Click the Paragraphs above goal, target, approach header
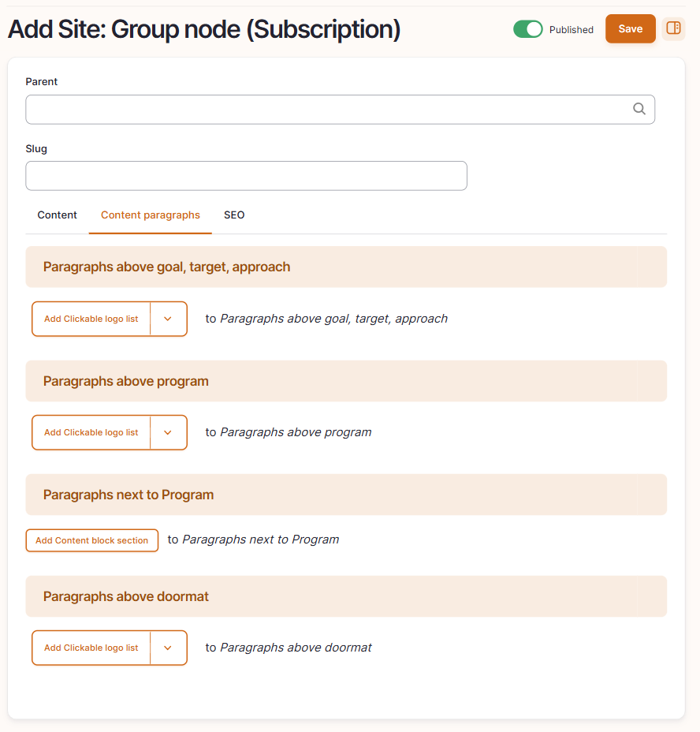The image size is (700, 732). 346,267
